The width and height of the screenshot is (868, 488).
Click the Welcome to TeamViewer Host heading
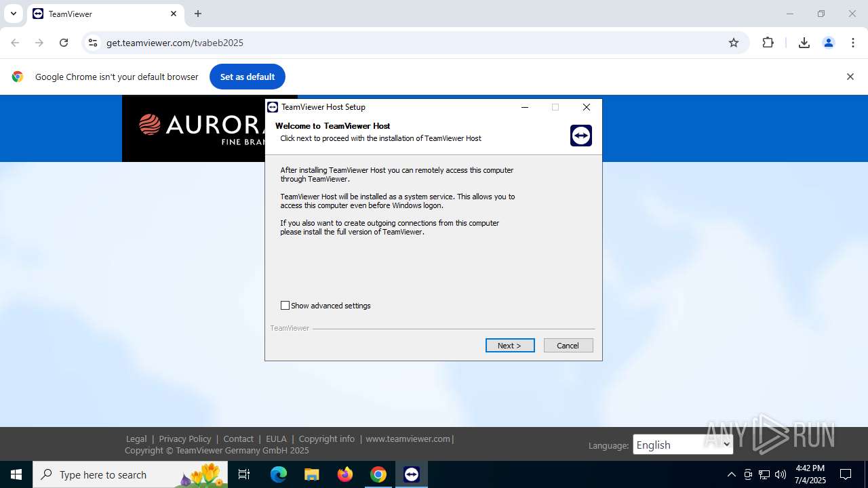[333, 126]
